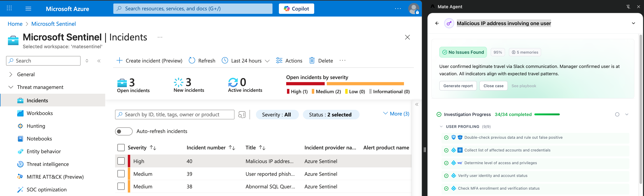Click the saved search icon beside search box

242,115
